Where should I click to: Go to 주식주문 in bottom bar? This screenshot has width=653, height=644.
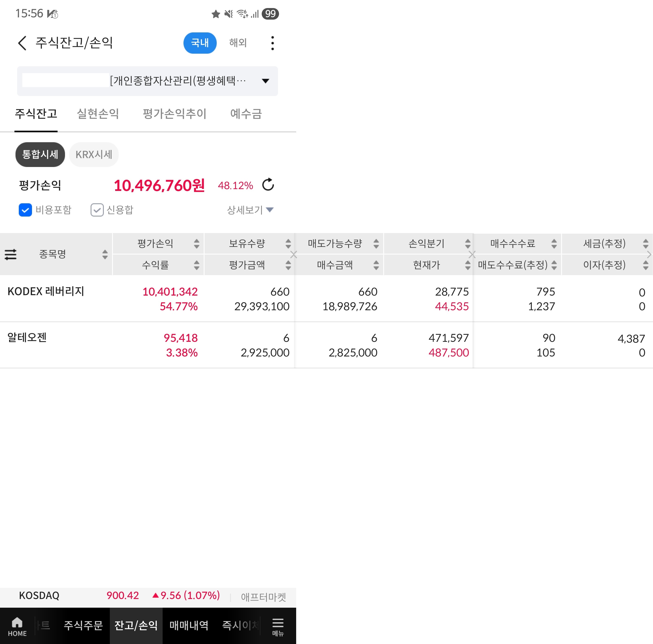pyautogui.click(x=83, y=625)
